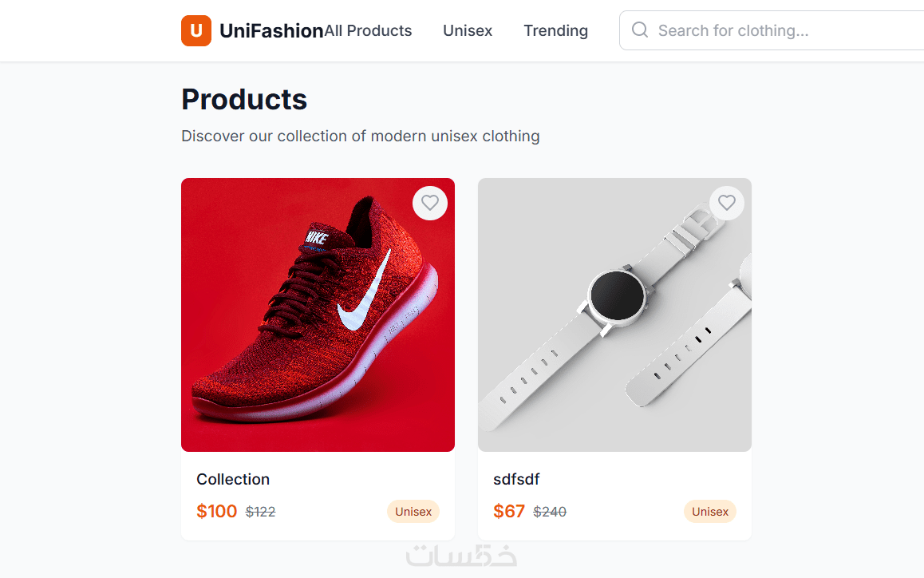Screen dimensions: 924x578
Task: Click the search magnifier icon
Action: coord(639,30)
